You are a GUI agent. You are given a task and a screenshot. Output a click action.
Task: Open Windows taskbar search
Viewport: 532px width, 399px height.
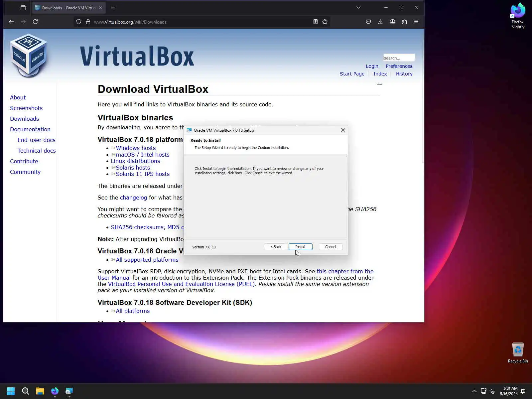(x=25, y=391)
